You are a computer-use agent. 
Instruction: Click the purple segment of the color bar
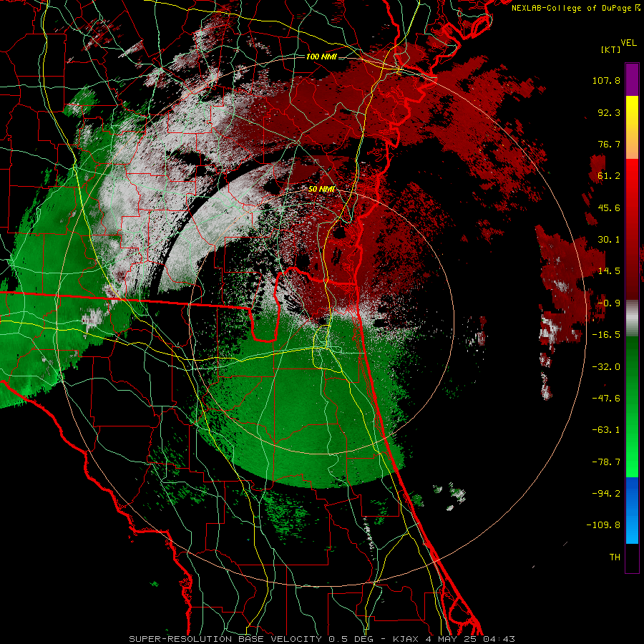tap(632, 79)
